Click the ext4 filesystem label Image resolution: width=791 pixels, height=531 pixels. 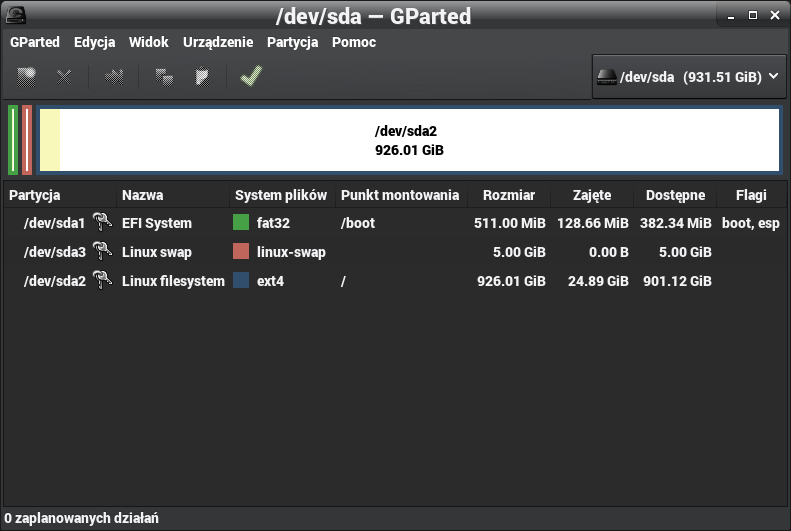coord(270,281)
